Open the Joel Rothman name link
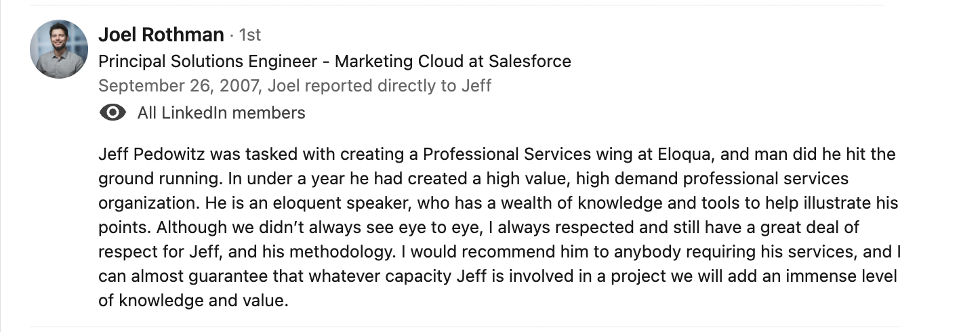This screenshot has height=332, width=980. (161, 34)
